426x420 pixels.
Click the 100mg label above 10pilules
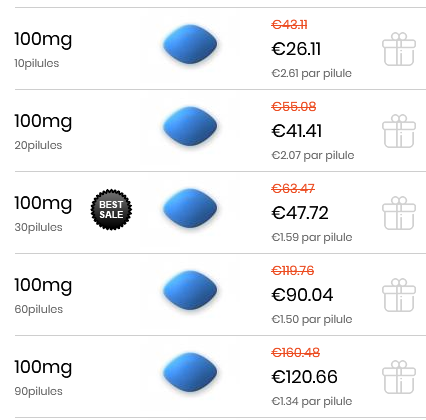[43, 40]
